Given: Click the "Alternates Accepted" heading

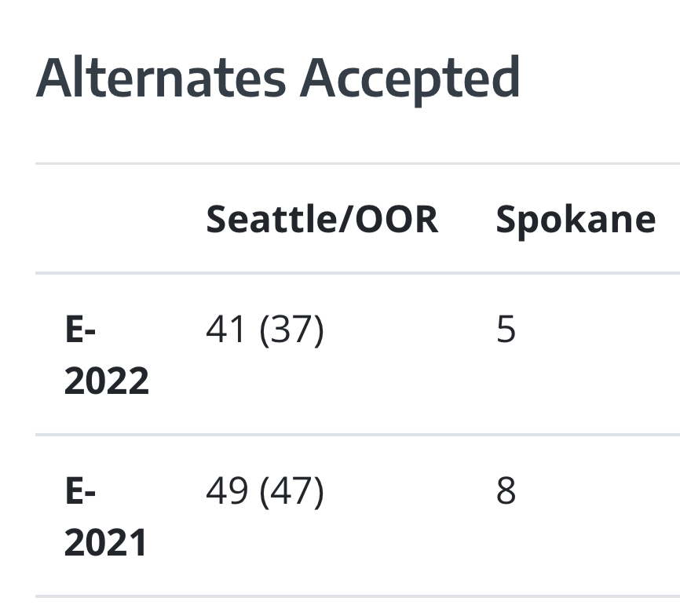Looking at the screenshot, I should 278,78.
